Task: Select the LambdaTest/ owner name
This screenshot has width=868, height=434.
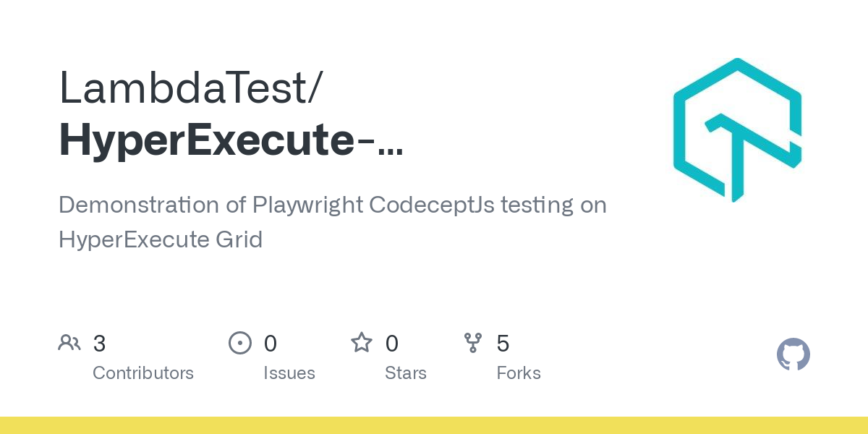Action: (x=191, y=90)
